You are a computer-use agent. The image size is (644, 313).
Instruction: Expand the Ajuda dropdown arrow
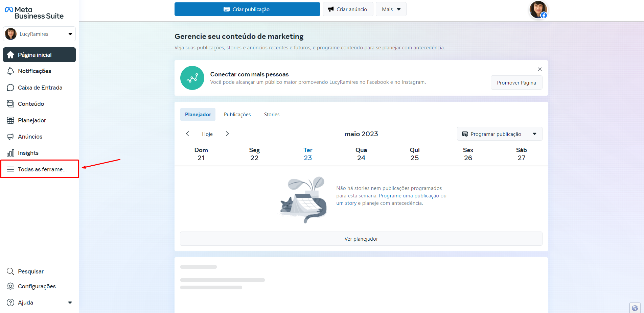click(x=70, y=303)
